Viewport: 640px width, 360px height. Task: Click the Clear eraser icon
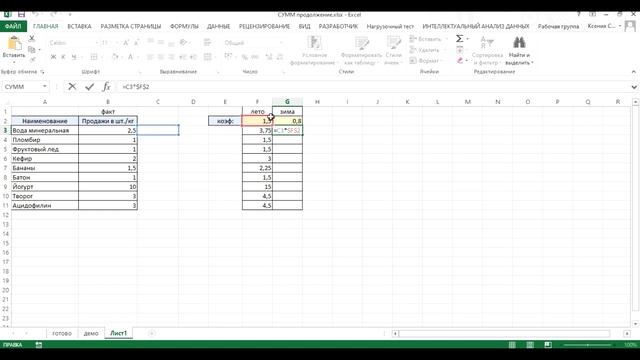[x=460, y=60]
